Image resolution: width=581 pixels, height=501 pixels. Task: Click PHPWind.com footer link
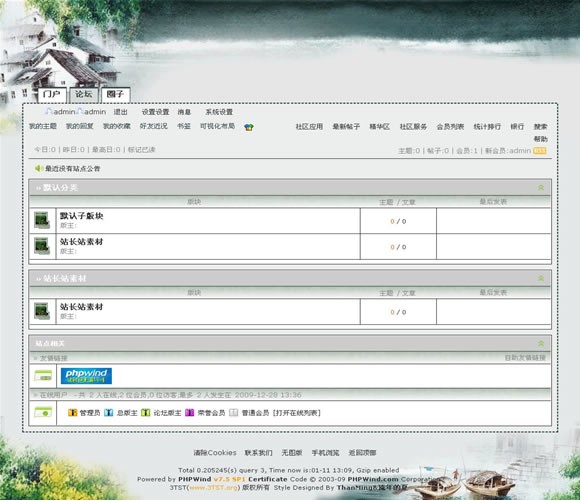373,479
